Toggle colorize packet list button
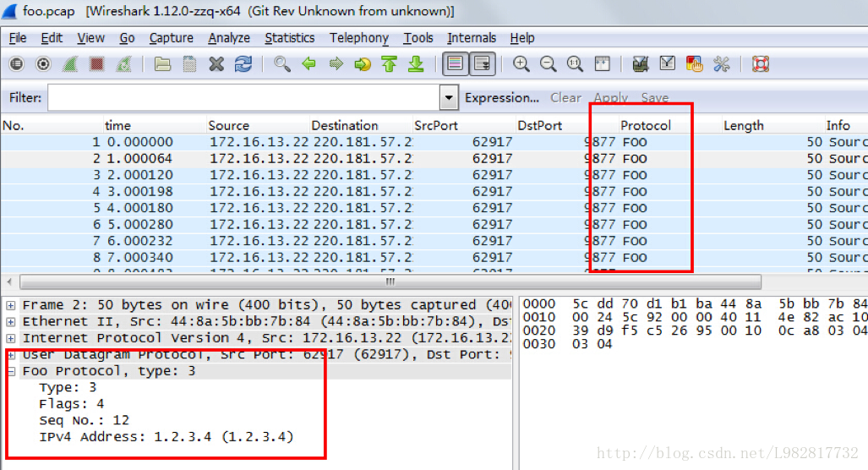This screenshot has width=868, height=470. pos(455,64)
